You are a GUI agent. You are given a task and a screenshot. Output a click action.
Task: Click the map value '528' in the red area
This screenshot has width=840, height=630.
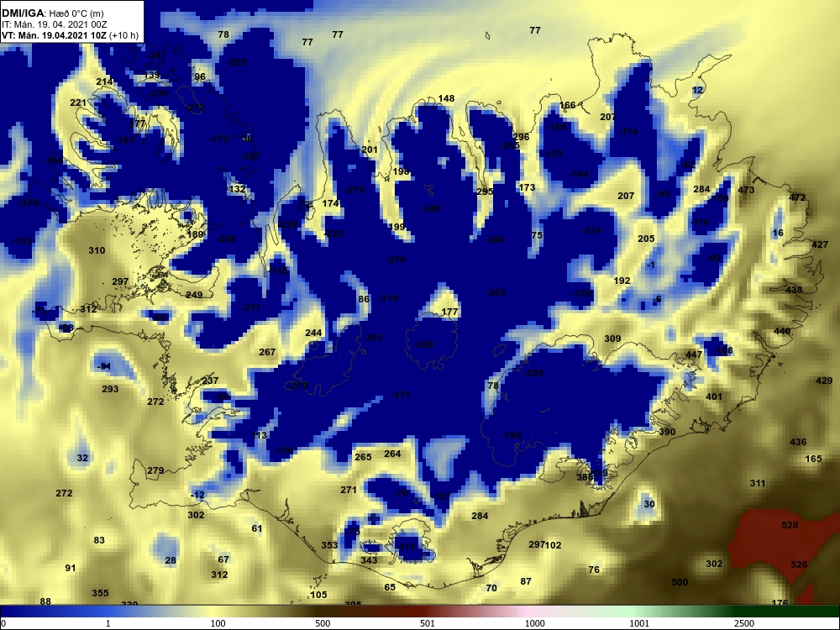pos(790,525)
